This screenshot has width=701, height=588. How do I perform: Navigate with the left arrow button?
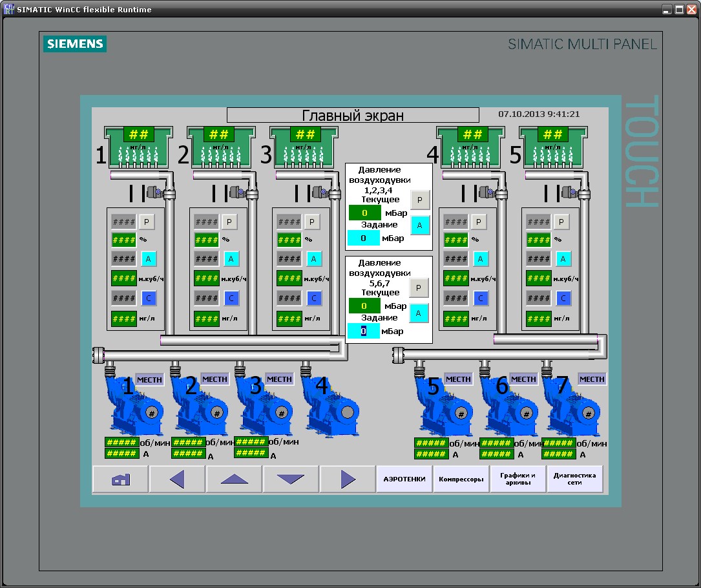point(177,479)
